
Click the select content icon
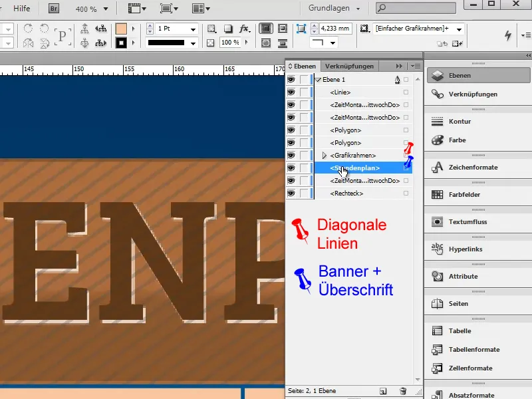tap(84, 43)
